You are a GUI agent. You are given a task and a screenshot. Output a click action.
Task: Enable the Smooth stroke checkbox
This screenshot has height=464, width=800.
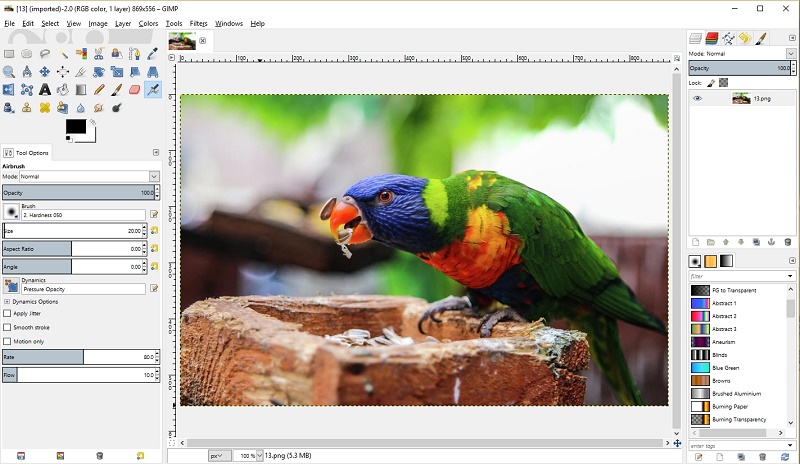7,327
